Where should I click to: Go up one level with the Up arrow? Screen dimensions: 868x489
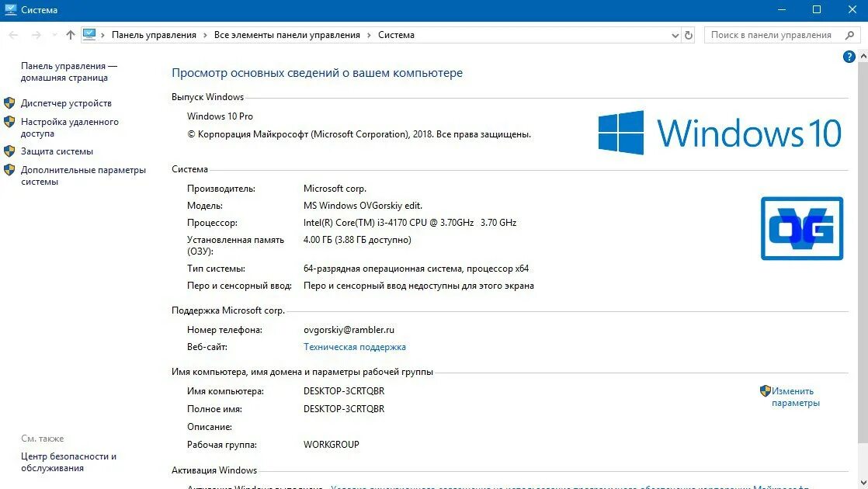71,35
